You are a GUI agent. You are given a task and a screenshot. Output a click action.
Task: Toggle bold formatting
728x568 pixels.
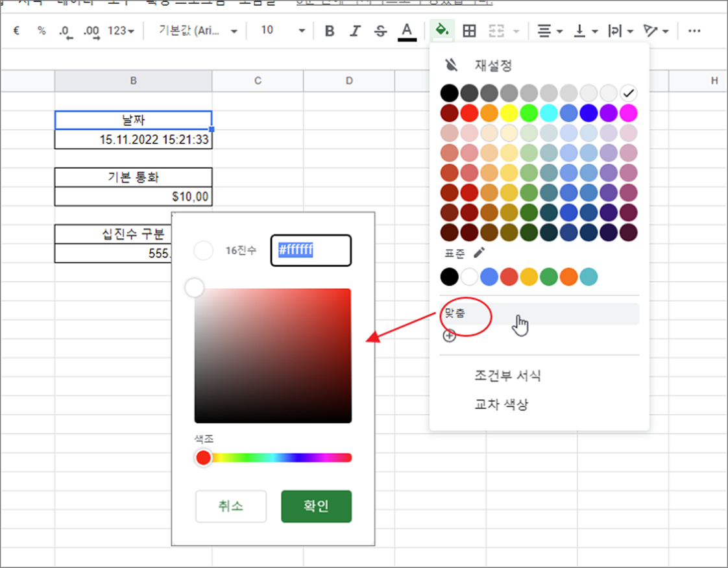(330, 31)
